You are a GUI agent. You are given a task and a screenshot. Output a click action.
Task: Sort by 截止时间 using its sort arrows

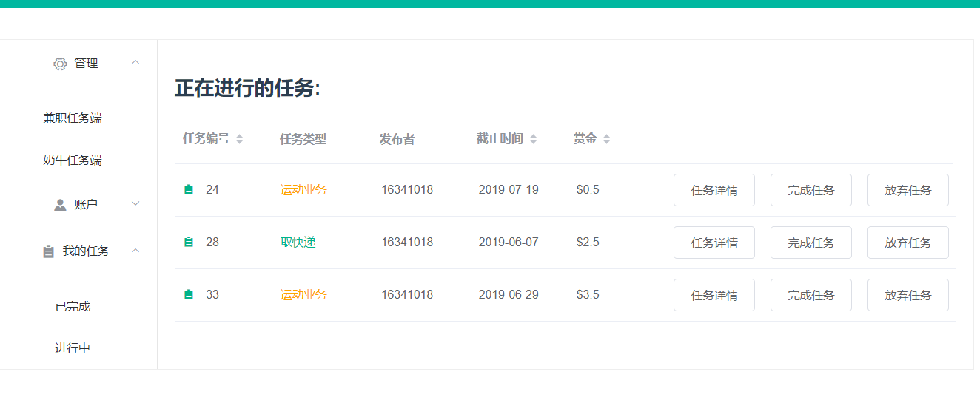click(x=533, y=139)
